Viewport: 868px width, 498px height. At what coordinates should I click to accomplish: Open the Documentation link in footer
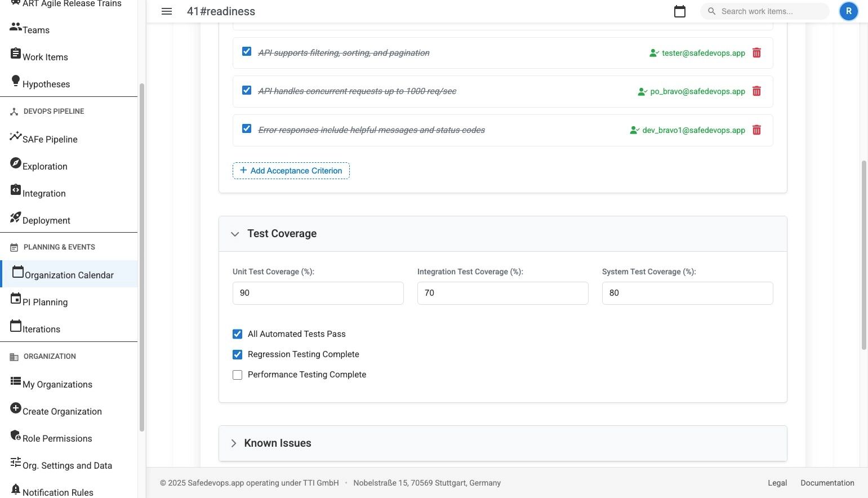click(x=827, y=483)
